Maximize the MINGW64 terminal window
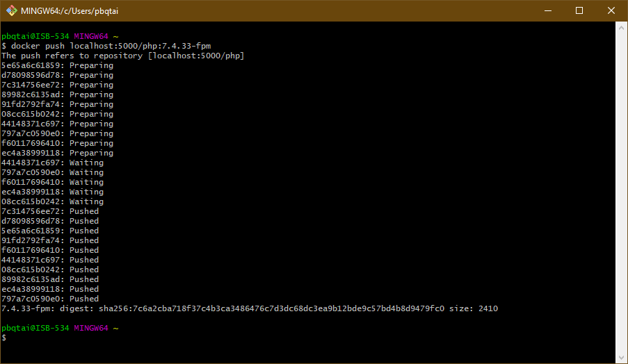628x364 pixels. pyautogui.click(x=579, y=10)
